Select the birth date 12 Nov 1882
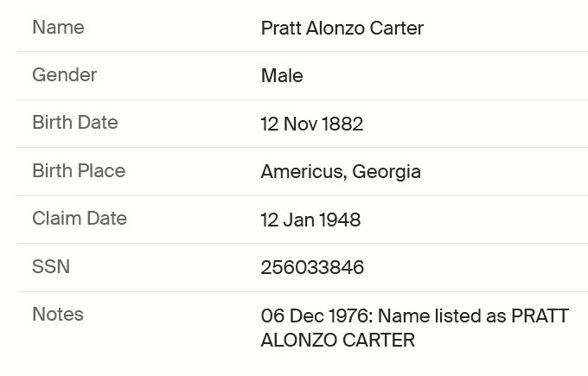Viewport: 588px width, 376px height. 312,124
